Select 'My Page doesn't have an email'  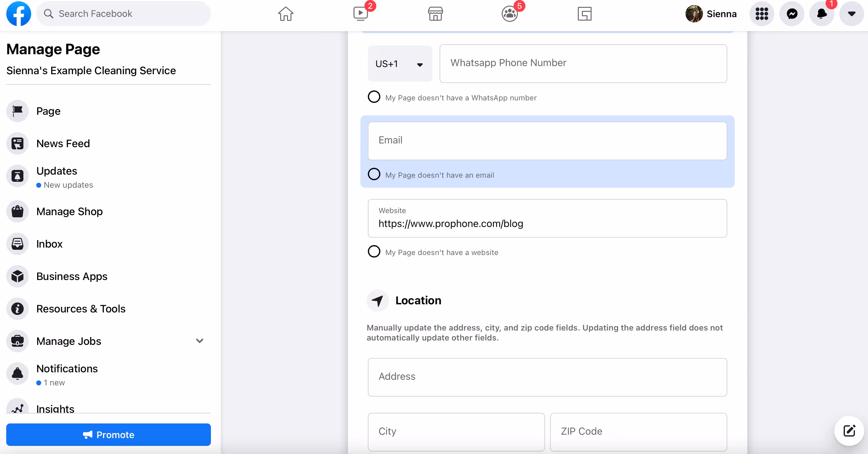[374, 175]
